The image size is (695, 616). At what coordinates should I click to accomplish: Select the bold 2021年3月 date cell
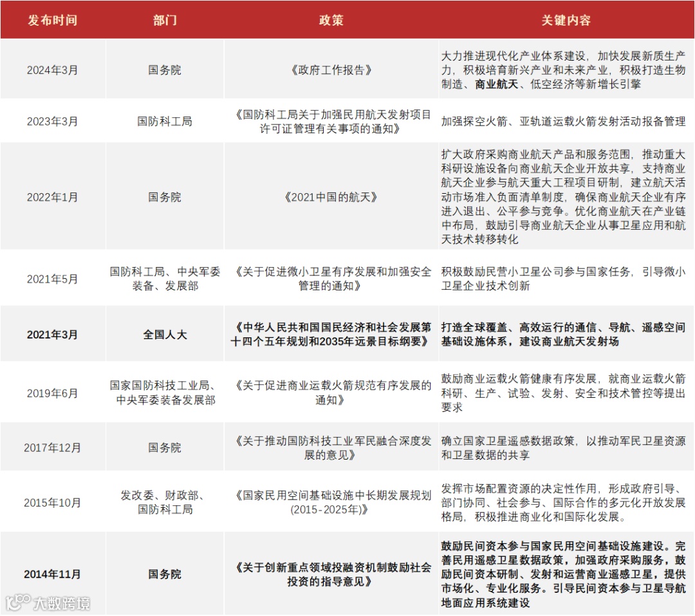click(x=52, y=335)
